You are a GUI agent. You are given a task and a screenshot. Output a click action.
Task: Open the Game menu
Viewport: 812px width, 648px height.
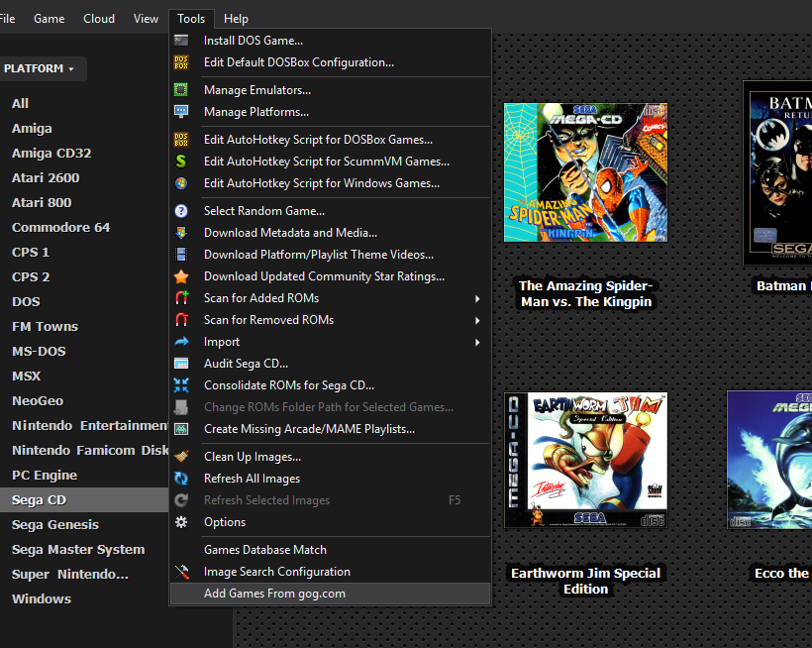[x=50, y=19]
